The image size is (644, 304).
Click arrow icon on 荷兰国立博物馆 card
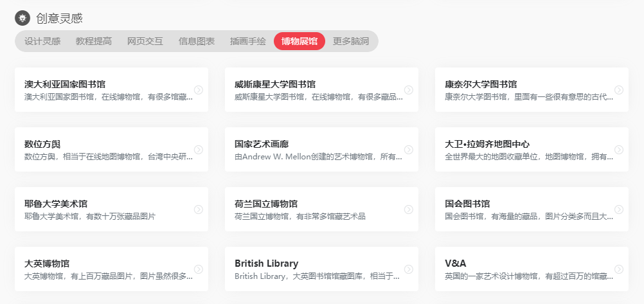pyautogui.click(x=409, y=210)
